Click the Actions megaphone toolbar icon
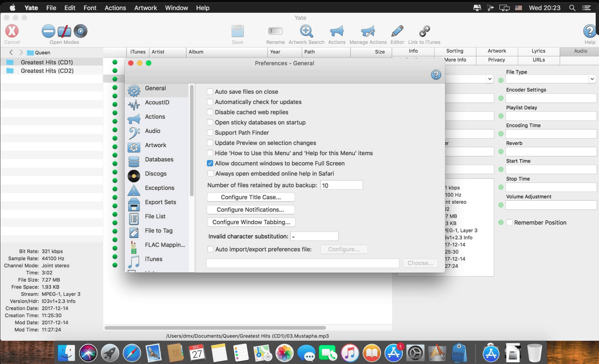 (x=337, y=31)
